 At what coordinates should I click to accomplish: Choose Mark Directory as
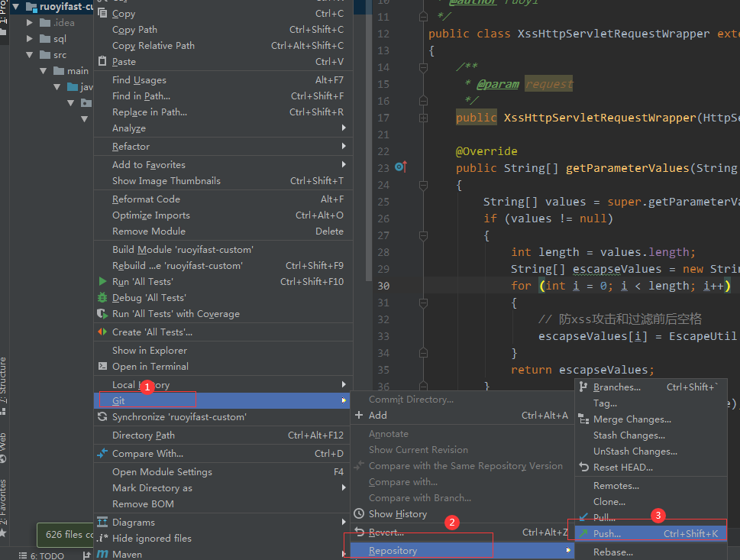(x=223, y=487)
